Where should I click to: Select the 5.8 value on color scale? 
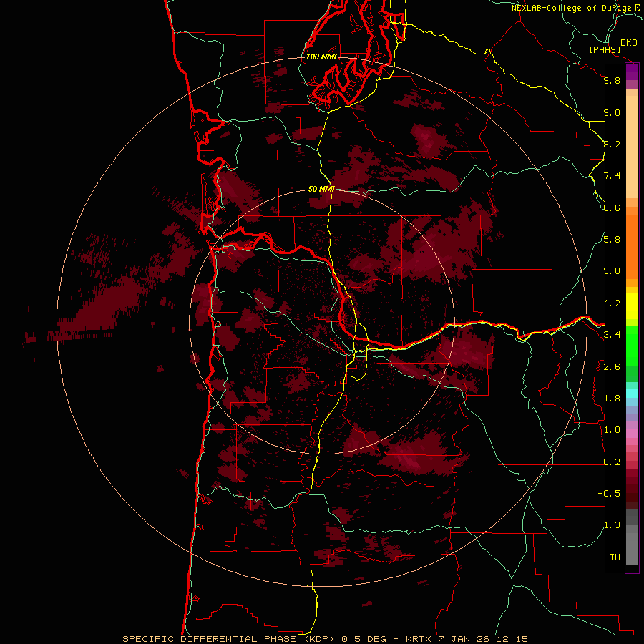click(x=612, y=239)
